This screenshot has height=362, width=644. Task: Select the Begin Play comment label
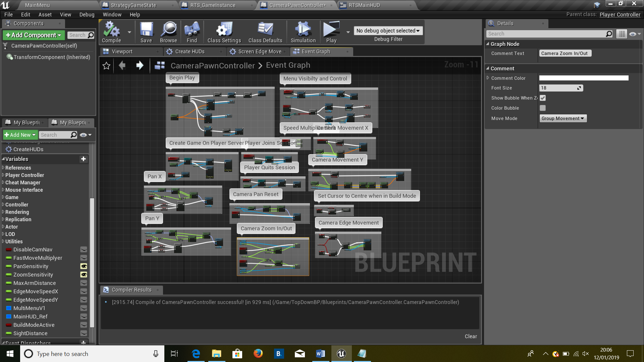point(182,77)
